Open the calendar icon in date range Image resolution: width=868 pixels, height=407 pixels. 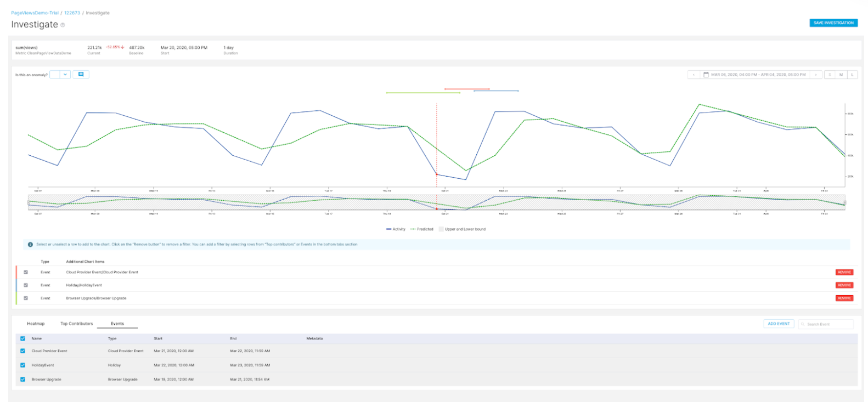tap(706, 75)
